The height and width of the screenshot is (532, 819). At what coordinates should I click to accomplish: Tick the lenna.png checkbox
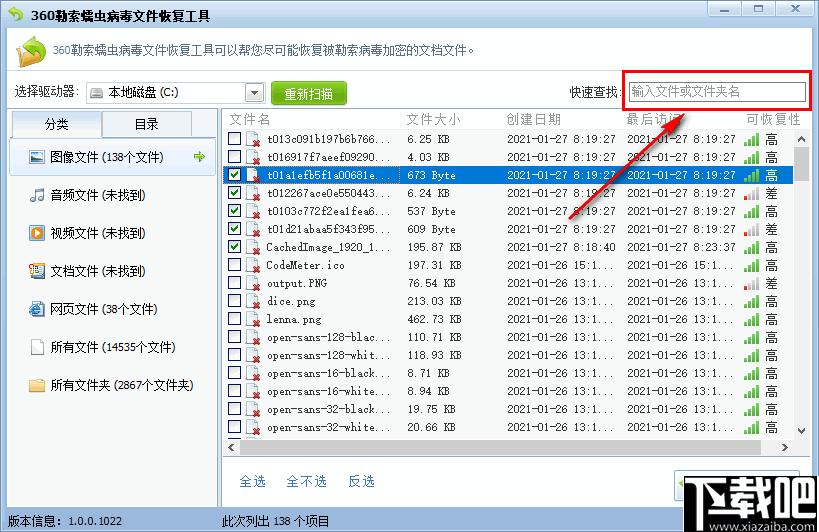(x=235, y=318)
